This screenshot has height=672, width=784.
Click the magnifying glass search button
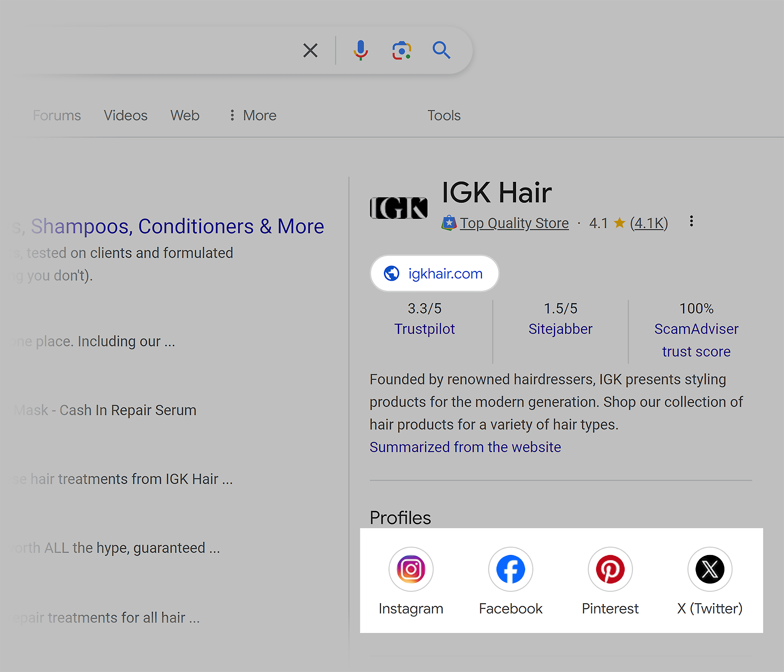pyautogui.click(x=441, y=50)
